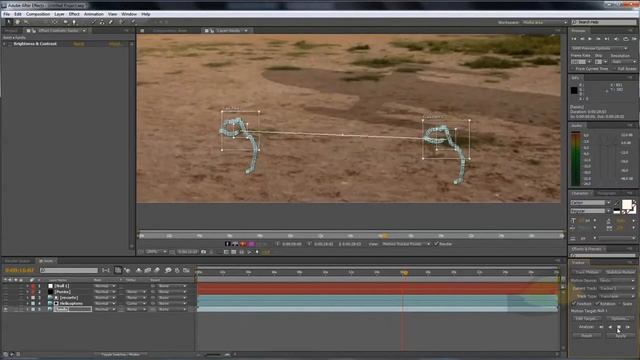Toggle Live Update in timeline
This screenshot has width=640, height=360.
(118, 270)
